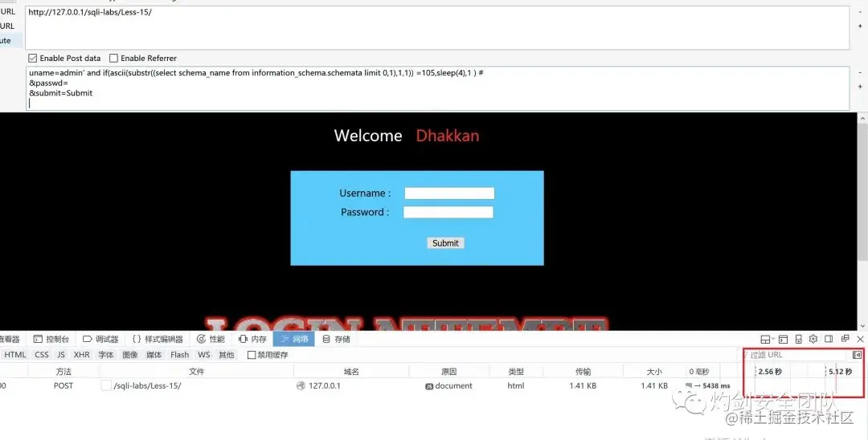Screen dimensions: 868x440
Task: Focus the Username field on the login form
Action: (449, 193)
